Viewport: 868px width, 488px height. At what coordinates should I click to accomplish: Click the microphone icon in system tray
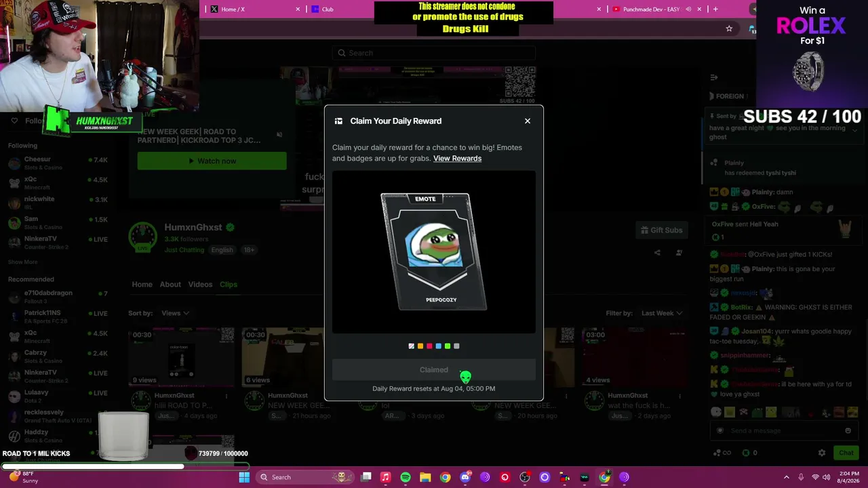point(801,477)
